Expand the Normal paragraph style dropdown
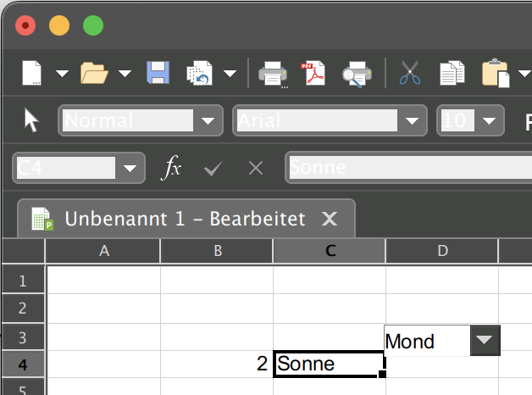Viewport: 532px width, 395px height. (x=208, y=121)
